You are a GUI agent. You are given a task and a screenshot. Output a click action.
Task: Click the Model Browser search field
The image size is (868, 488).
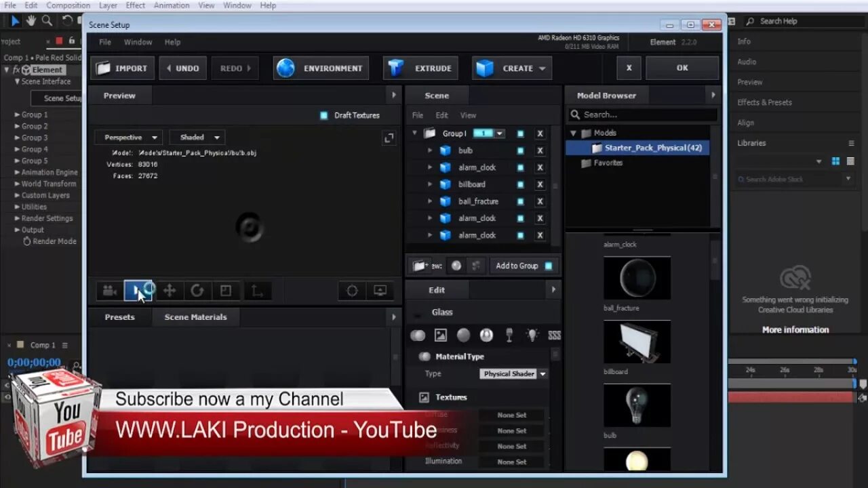(x=642, y=115)
